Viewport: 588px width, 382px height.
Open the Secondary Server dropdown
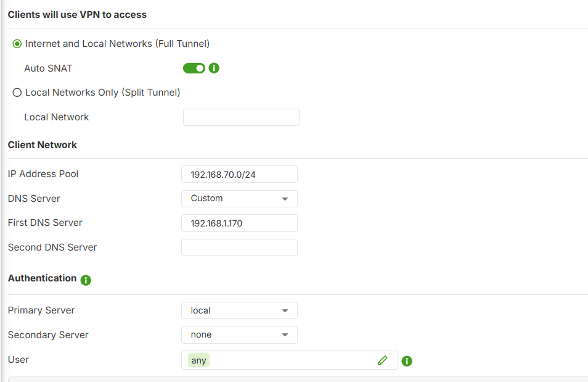(x=239, y=334)
